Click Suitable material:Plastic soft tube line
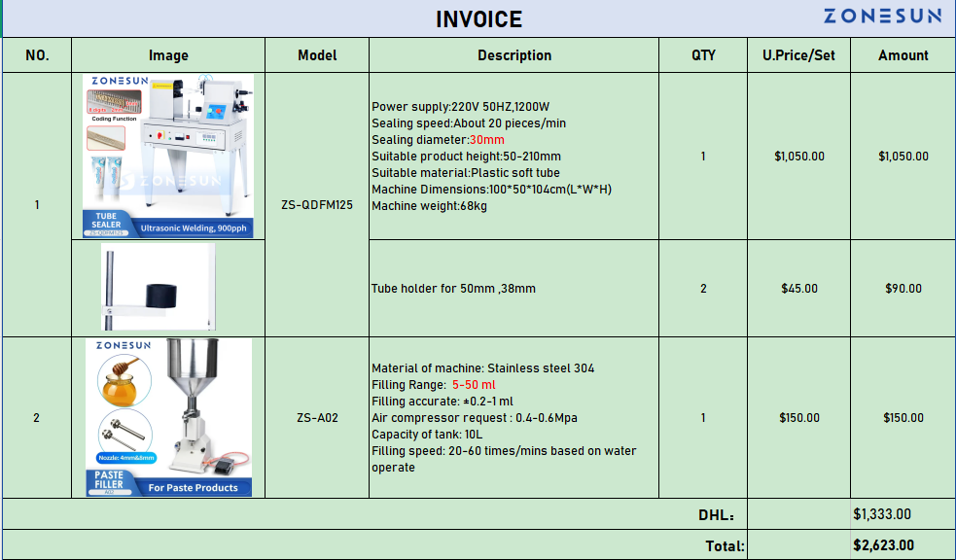Screen dimensions: 956x560 (465, 172)
